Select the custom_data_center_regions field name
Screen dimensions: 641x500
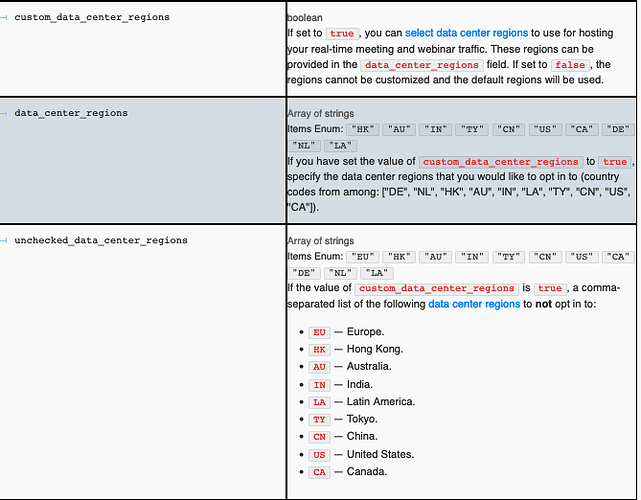point(92,17)
